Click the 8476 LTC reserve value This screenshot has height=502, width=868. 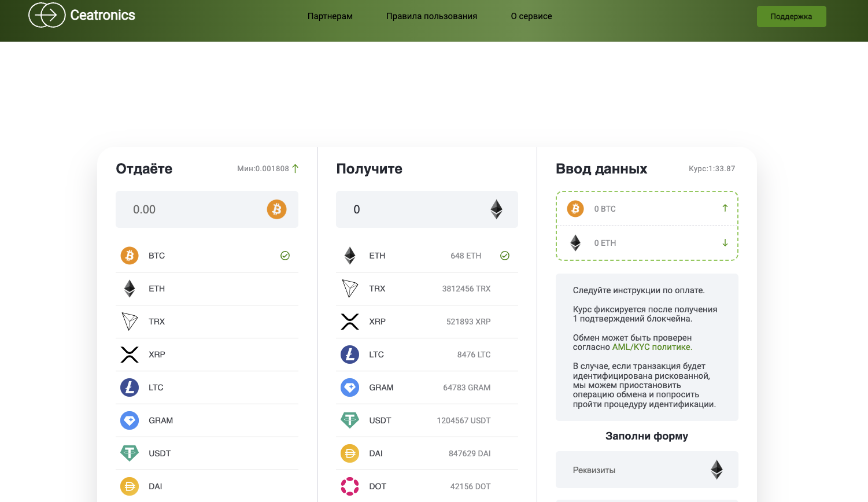(474, 355)
